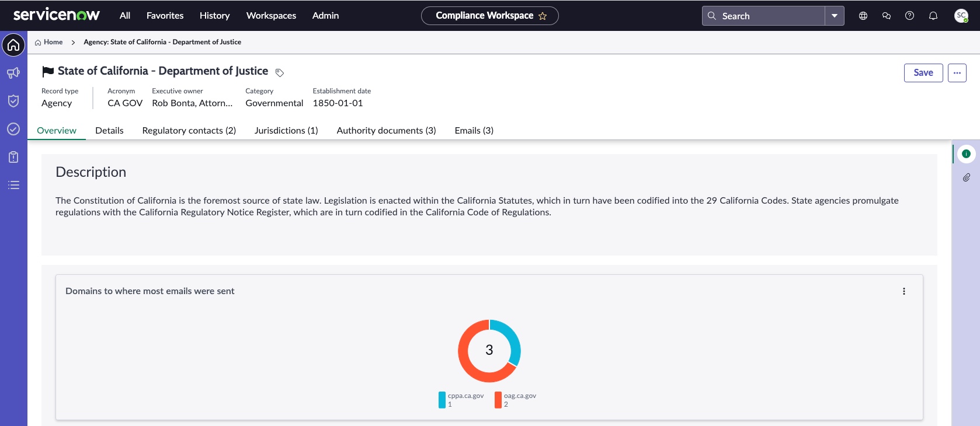Open the notifications bell
Viewport: 980px width, 426px height.
933,16
